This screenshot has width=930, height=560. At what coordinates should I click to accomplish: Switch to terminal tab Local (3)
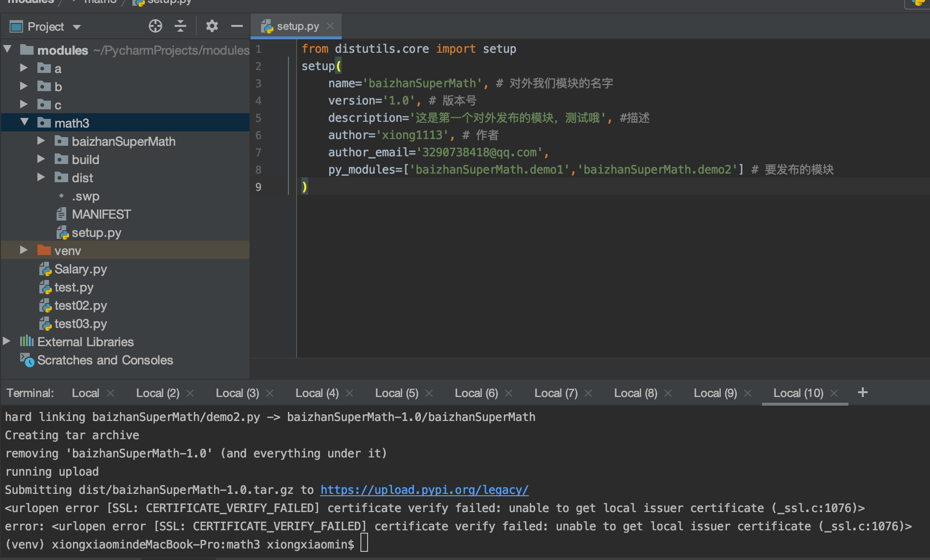(x=237, y=393)
